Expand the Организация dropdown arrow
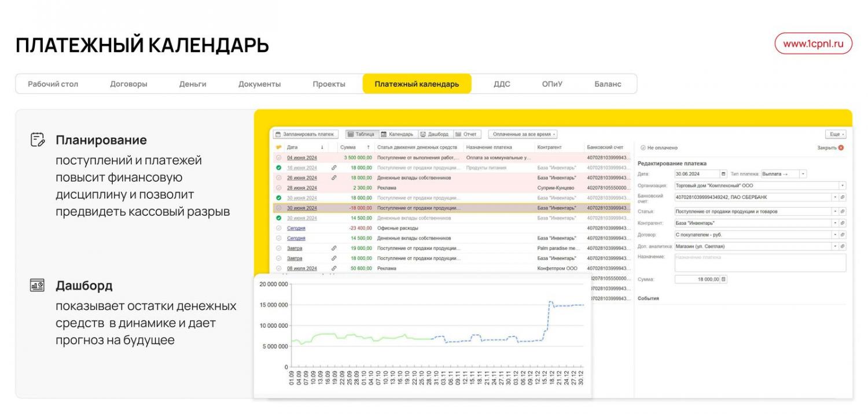The height and width of the screenshot is (414, 868). click(x=843, y=186)
